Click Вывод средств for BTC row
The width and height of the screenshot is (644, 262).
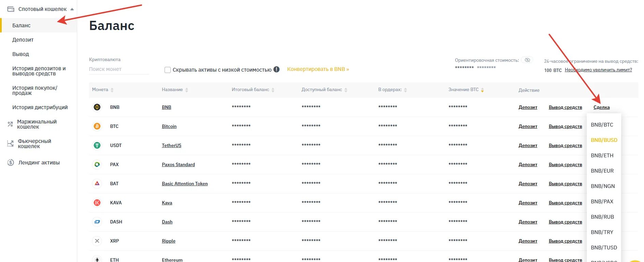[x=565, y=126]
